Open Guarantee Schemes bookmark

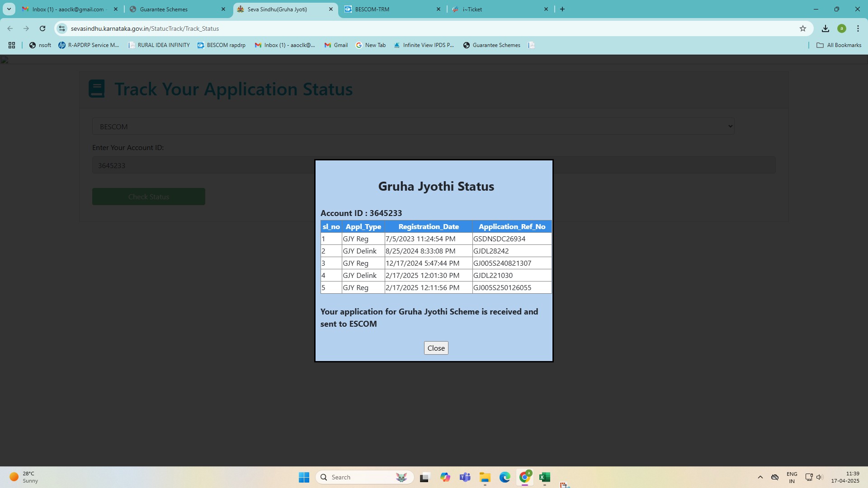(492, 45)
